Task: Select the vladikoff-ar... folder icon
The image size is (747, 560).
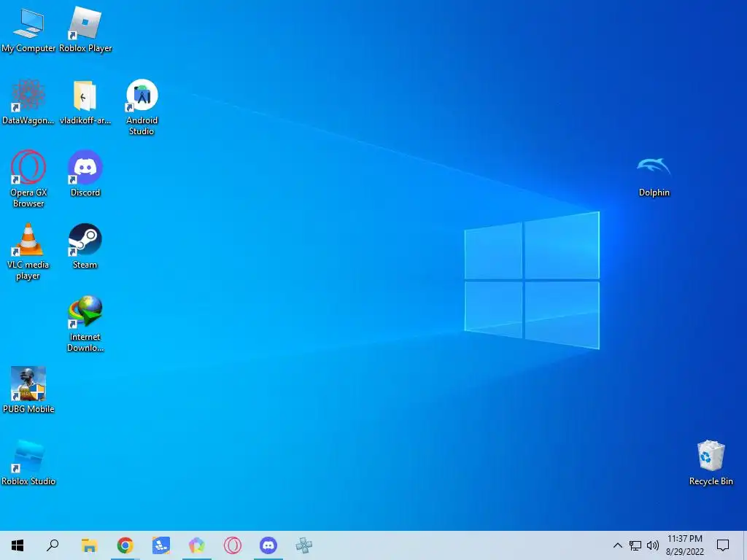Action: [x=85, y=102]
